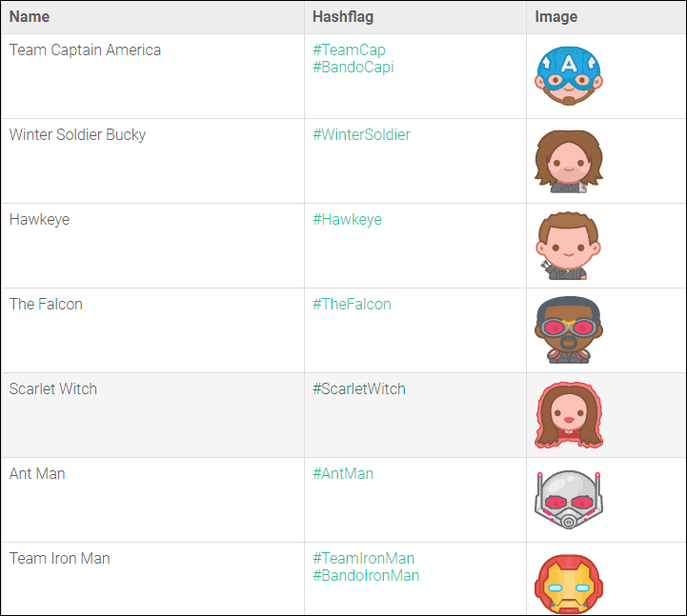Open the #Hawkeye hashtag link
Screen dimensions: 687x616
click(347, 219)
